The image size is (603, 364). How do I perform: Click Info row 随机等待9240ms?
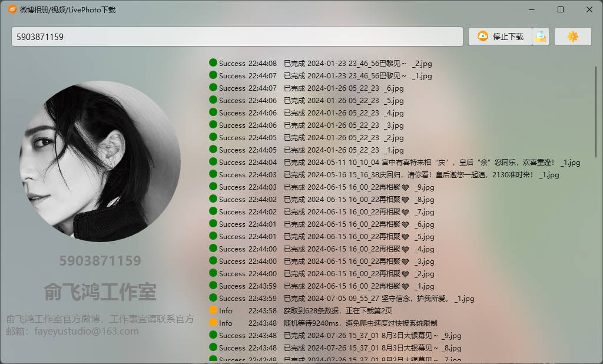pyautogui.click(x=323, y=323)
